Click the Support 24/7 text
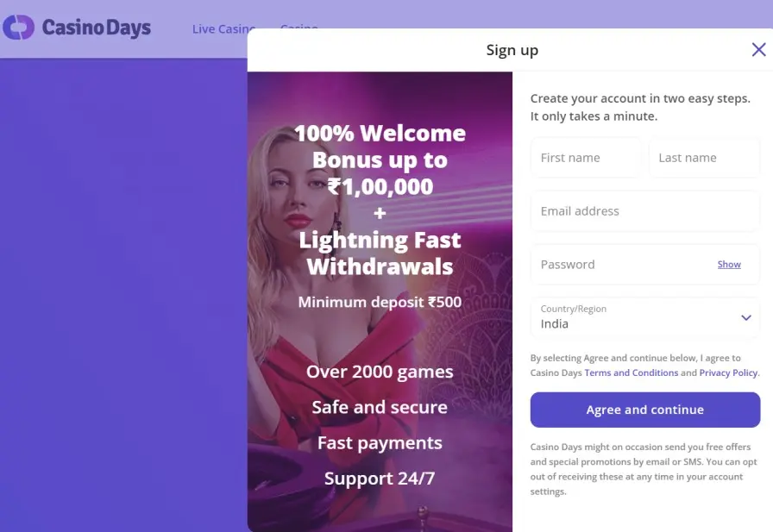773x532 pixels. (380, 479)
